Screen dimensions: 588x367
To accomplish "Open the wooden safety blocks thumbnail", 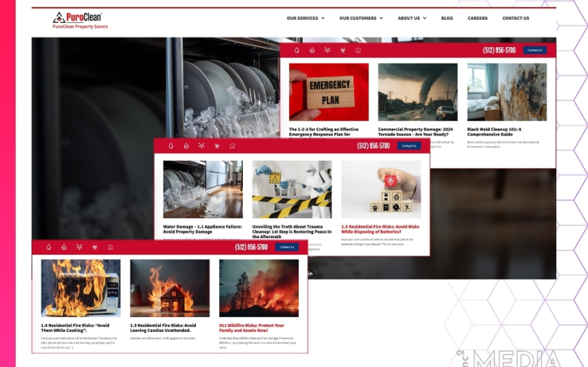I will click(381, 189).
